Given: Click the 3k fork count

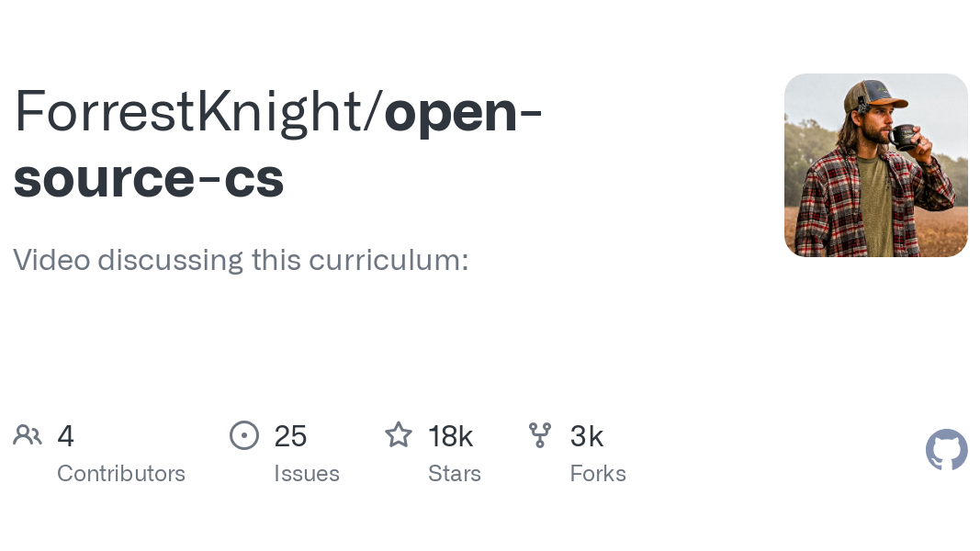Looking at the screenshot, I should (x=587, y=436).
